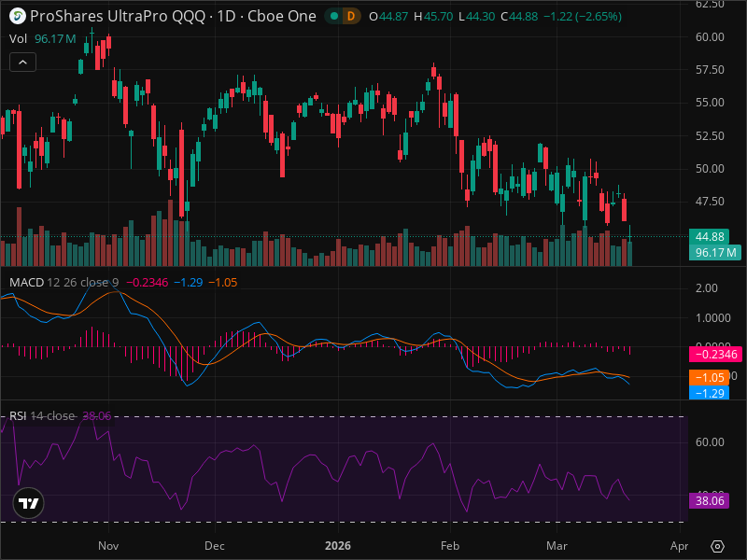Click the current price label 44.88

[x=710, y=237]
